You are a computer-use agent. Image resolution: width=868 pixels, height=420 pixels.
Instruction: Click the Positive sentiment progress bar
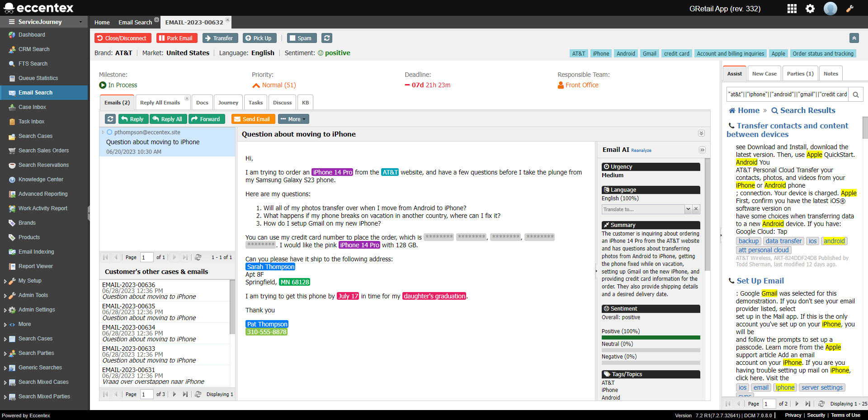[x=650, y=337]
